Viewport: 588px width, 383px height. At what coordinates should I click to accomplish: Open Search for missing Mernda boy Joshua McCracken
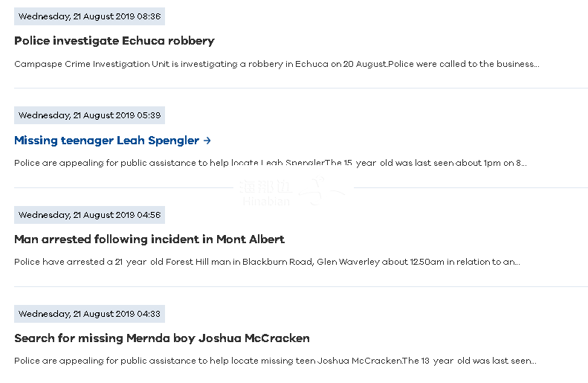[162, 338]
